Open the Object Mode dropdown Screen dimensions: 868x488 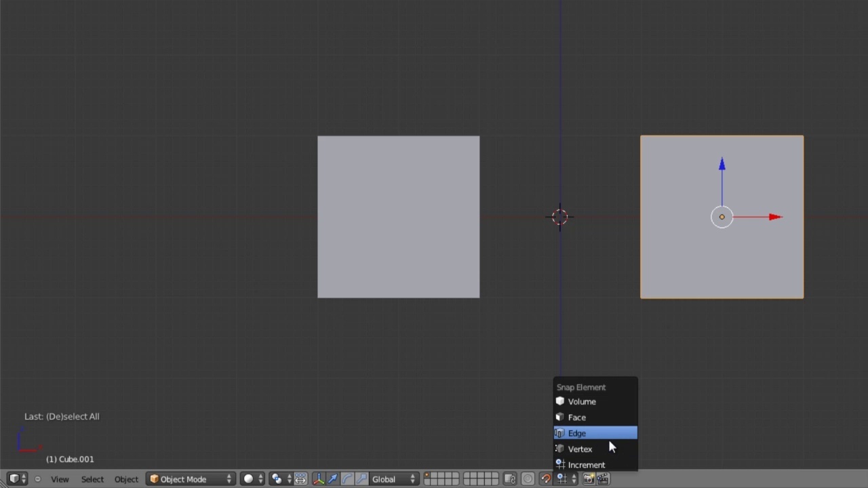(x=190, y=479)
